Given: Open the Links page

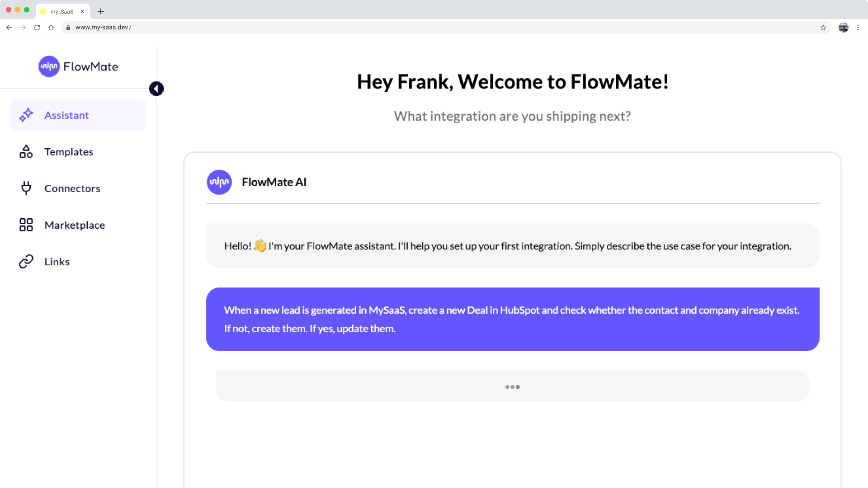Looking at the screenshot, I should 57,262.
